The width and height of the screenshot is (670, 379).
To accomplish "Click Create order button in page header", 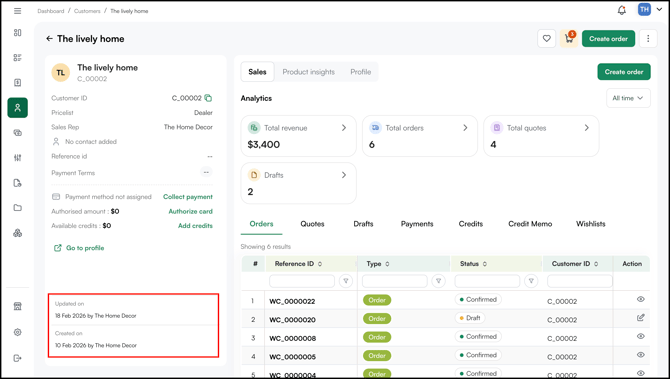I will pos(608,38).
